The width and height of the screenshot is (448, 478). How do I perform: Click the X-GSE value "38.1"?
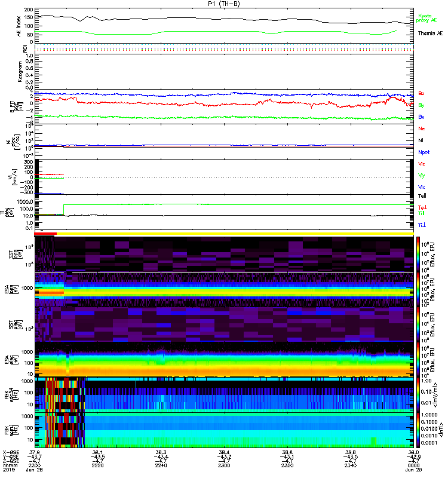(x=97, y=452)
